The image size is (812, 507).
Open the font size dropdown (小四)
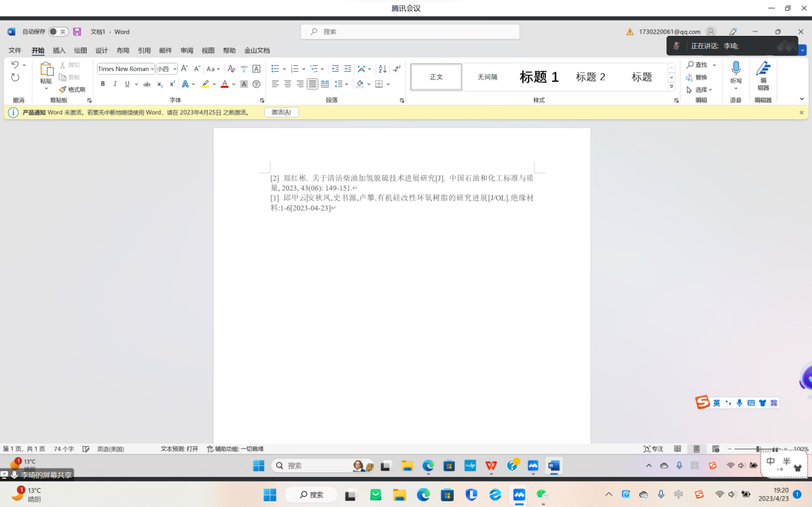pos(174,69)
